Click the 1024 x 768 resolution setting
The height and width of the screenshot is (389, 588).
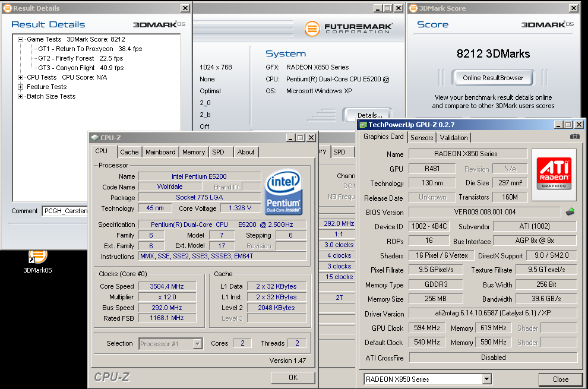216,67
